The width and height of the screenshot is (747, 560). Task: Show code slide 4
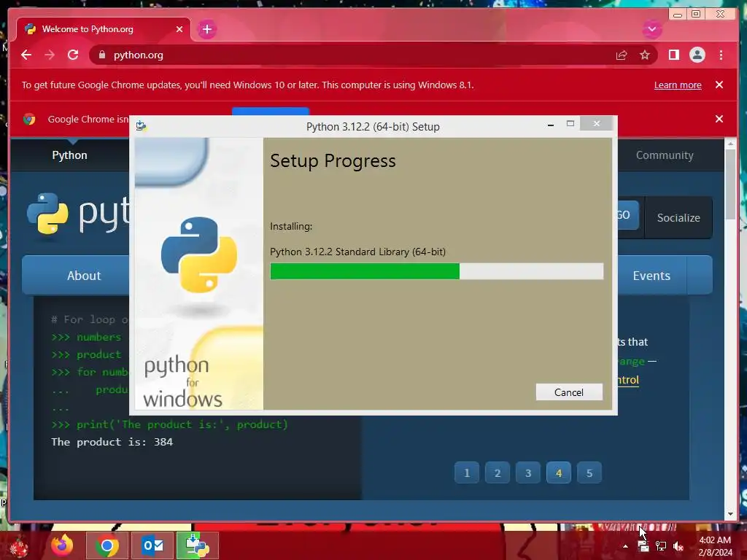pyautogui.click(x=559, y=472)
